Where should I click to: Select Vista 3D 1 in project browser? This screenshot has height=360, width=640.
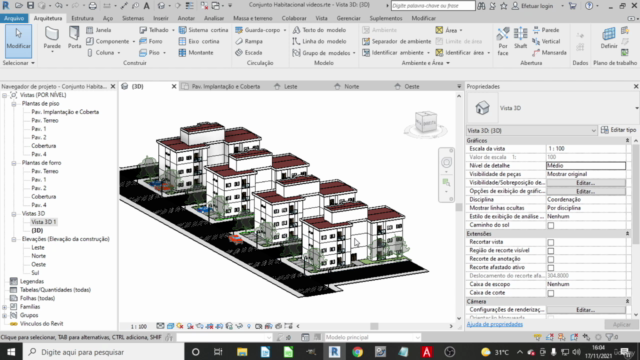coord(43,222)
